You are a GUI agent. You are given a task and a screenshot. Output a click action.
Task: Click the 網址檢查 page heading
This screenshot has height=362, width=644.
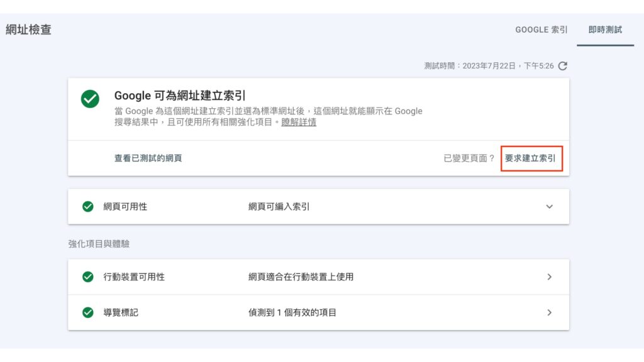click(28, 30)
